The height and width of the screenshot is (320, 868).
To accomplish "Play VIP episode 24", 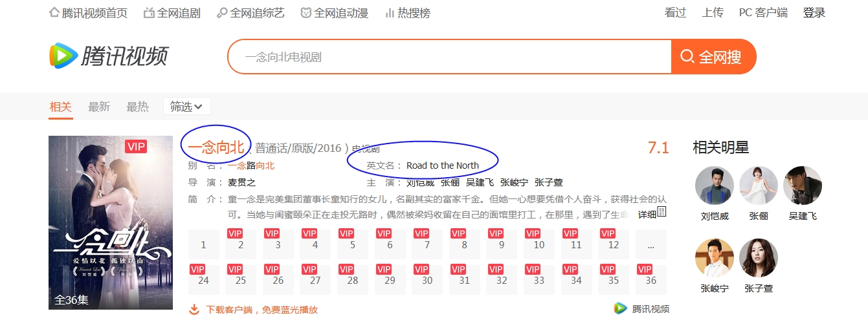I will point(203,280).
